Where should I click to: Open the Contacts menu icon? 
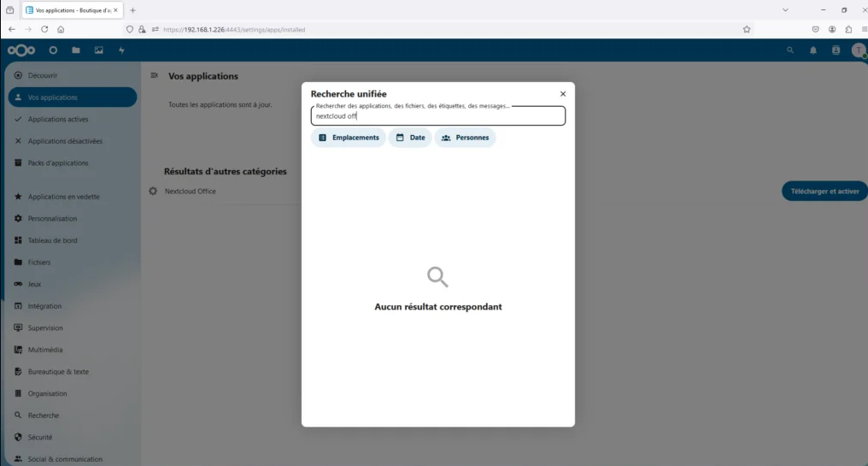pos(836,50)
